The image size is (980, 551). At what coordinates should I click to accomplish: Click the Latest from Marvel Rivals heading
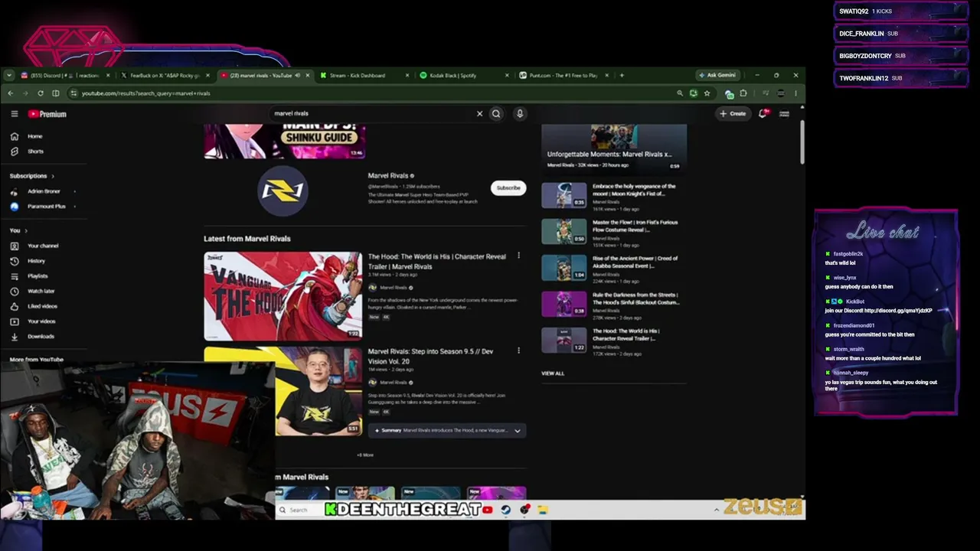pyautogui.click(x=247, y=239)
